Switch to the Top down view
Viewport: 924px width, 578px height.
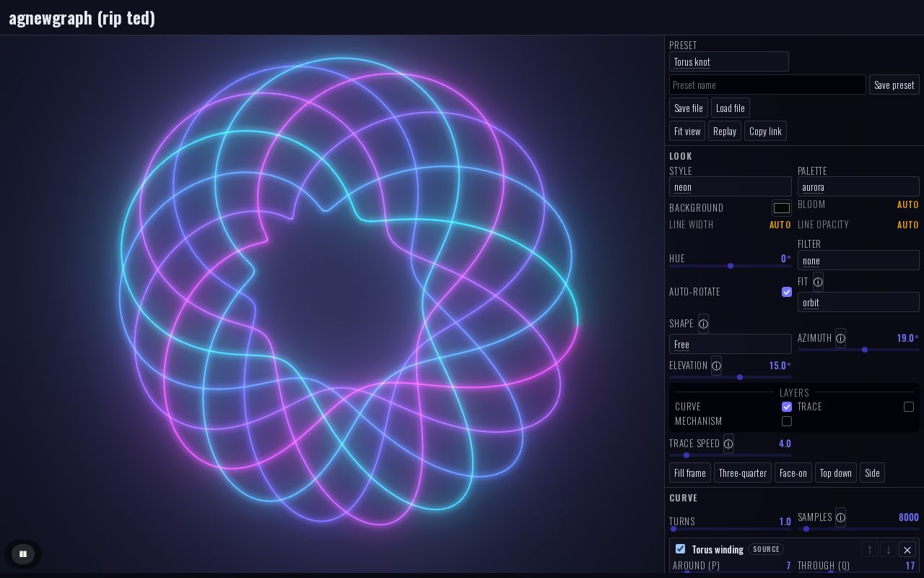(836, 473)
